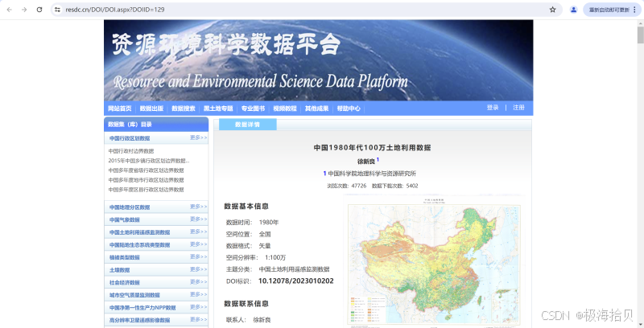
Task: Open the 数据出版 navigation item
Action: coord(151,109)
